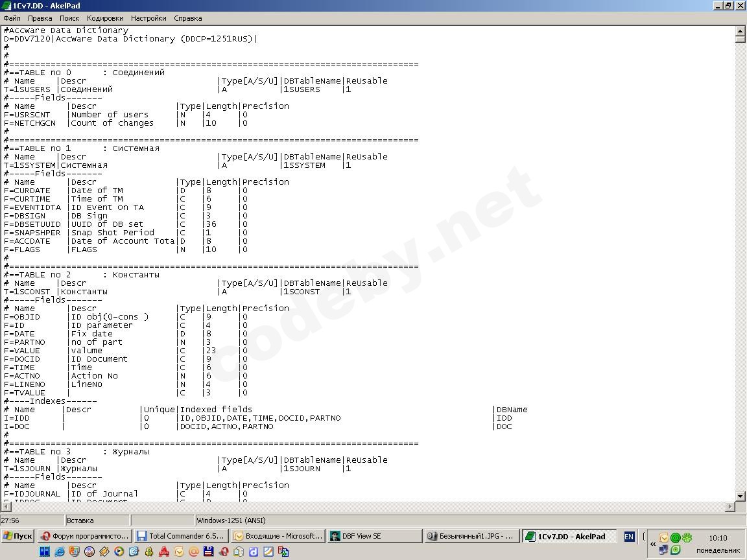Click the vertical scrollbar down arrow
Viewport: 747px width, 560px height.
741,496
